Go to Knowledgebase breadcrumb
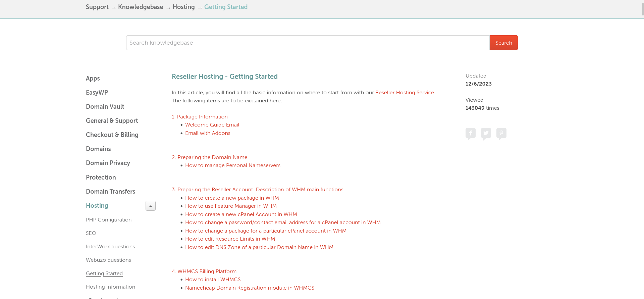The width and height of the screenshot is (644, 299). (x=141, y=7)
